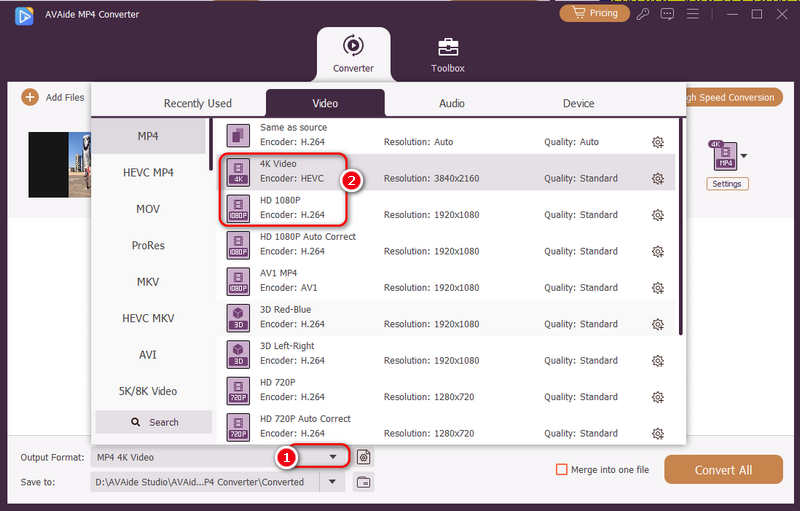Screen dimensions: 800x511
Task: Click the MP4 4K output format icon on right
Action: point(724,156)
